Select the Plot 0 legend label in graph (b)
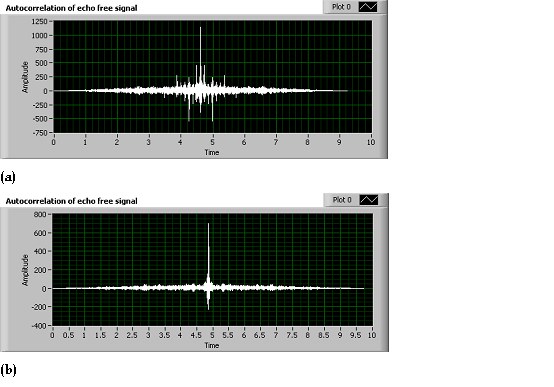 click(342, 200)
